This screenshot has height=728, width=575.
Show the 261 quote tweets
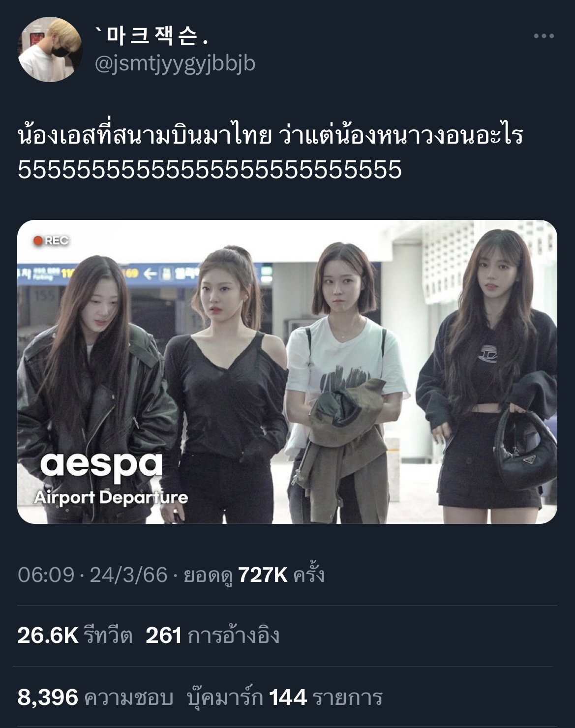[x=212, y=636]
